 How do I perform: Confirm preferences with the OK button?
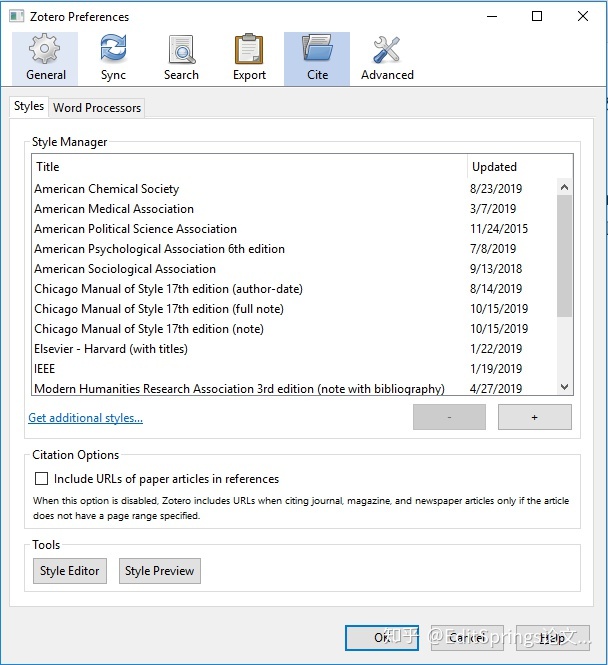pos(382,637)
